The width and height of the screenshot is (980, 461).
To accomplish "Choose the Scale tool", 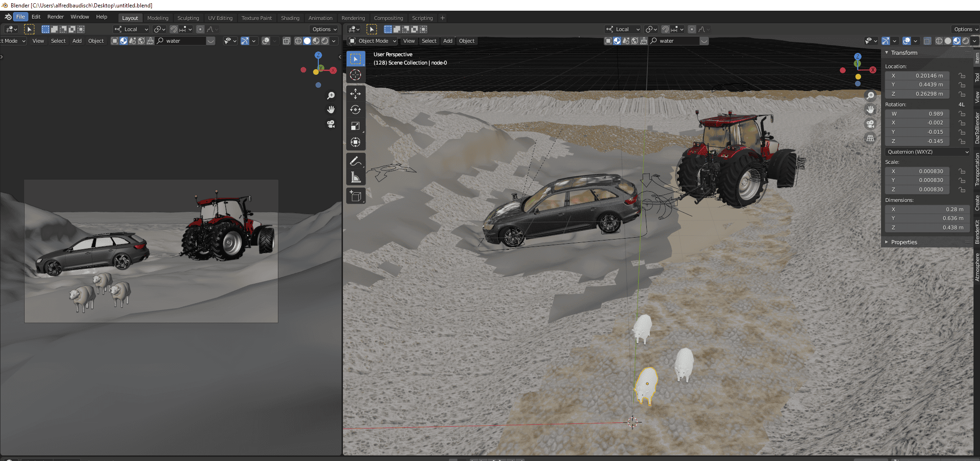I will 355,126.
